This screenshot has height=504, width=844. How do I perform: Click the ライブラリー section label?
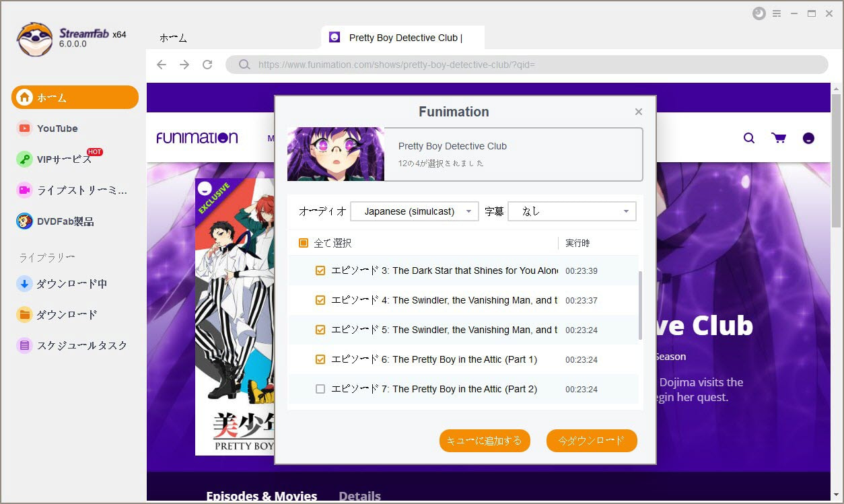(x=46, y=258)
